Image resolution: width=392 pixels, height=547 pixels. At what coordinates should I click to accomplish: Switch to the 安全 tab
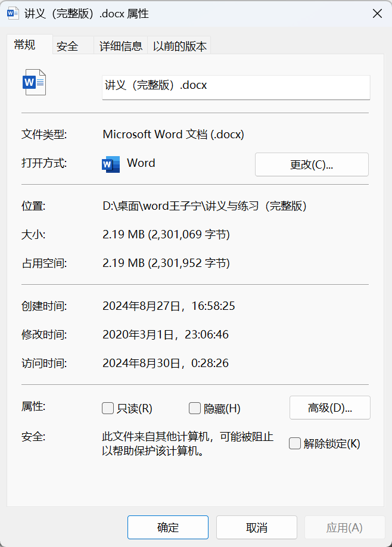coord(73,46)
